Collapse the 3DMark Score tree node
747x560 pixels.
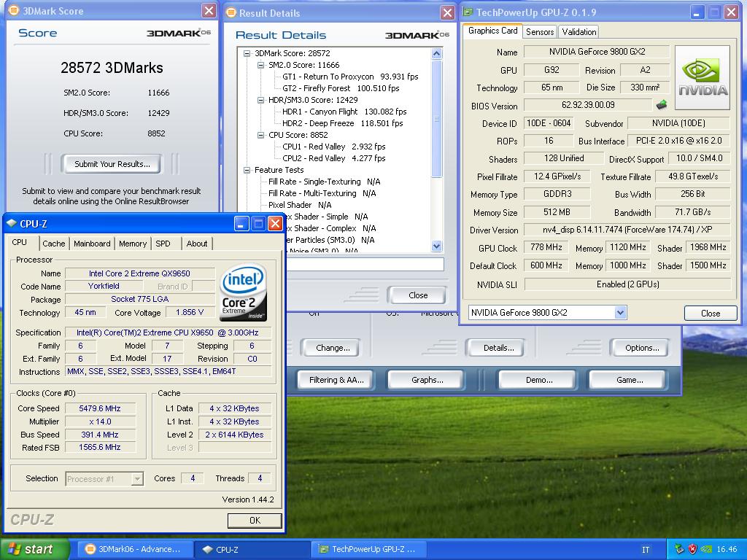click(x=247, y=53)
